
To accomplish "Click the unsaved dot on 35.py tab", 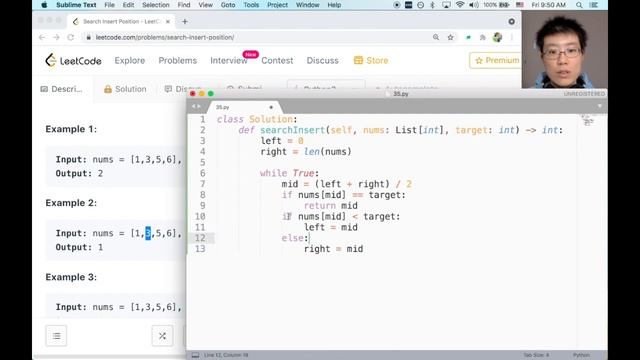I will click(271, 107).
